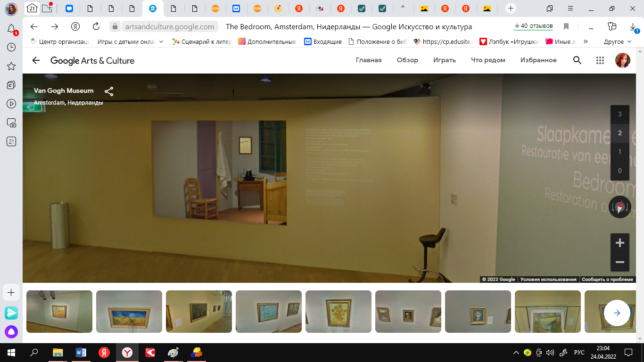
Task: Open Windows Start menu
Action: click(x=11, y=353)
